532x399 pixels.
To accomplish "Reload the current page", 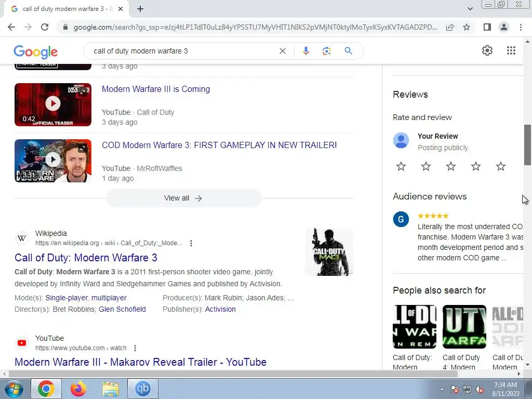I will pyautogui.click(x=45, y=27).
